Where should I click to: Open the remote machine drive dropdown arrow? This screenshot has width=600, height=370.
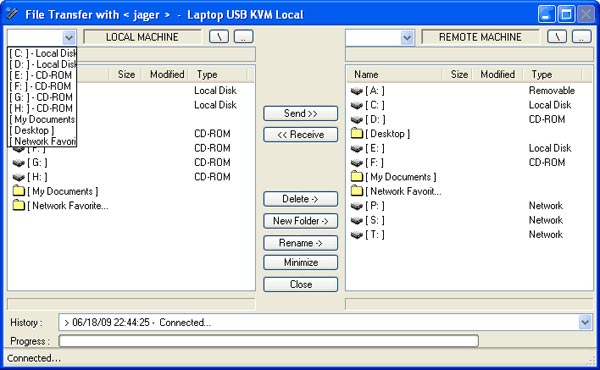point(407,37)
